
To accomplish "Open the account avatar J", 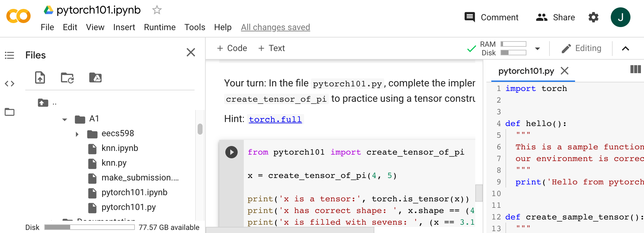I will point(620,17).
